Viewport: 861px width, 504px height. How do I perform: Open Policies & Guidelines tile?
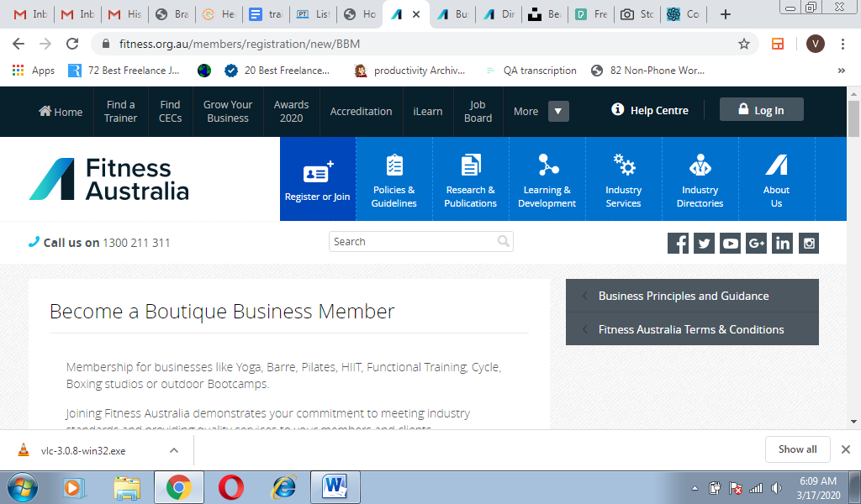[x=394, y=179]
